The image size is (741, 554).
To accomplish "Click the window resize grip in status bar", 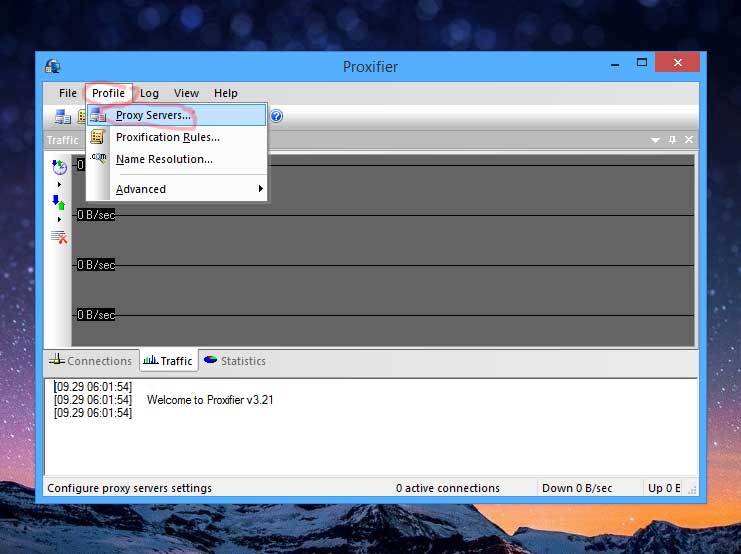I will click(x=692, y=490).
